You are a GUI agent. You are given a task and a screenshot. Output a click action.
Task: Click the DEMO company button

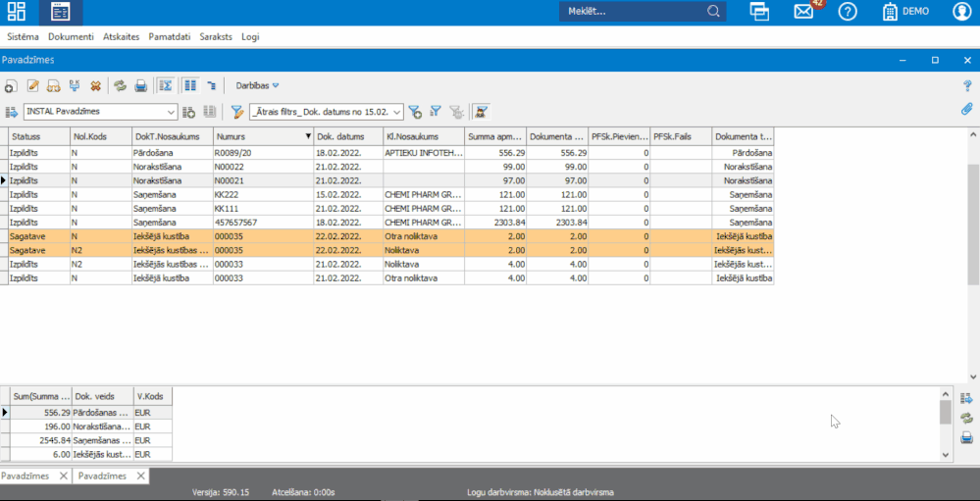[x=905, y=12]
